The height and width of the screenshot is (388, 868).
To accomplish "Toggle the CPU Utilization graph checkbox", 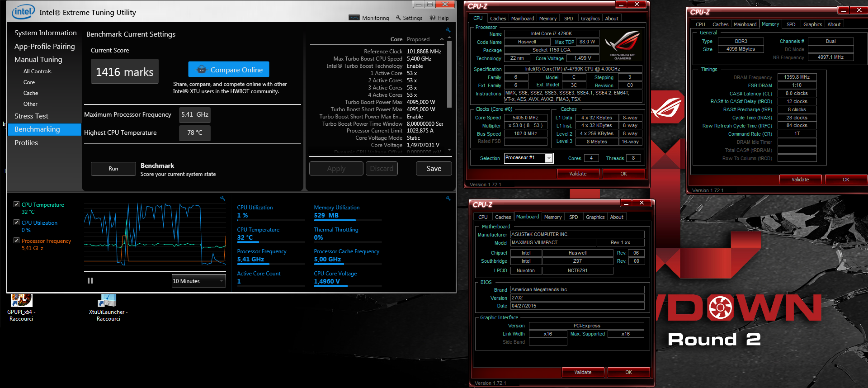I will tap(17, 222).
